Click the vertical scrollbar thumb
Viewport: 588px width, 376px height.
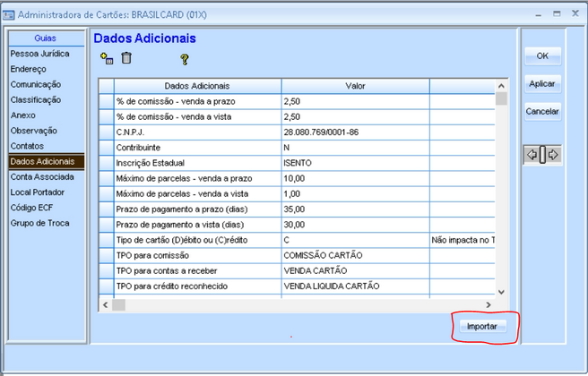(501, 98)
